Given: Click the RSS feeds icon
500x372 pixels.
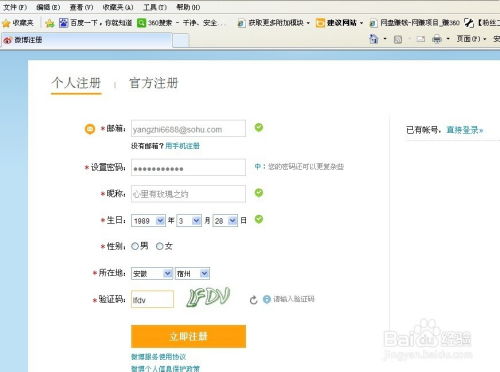Looking at the screenshot, I should pyautogui.click(x=398, y=39).
